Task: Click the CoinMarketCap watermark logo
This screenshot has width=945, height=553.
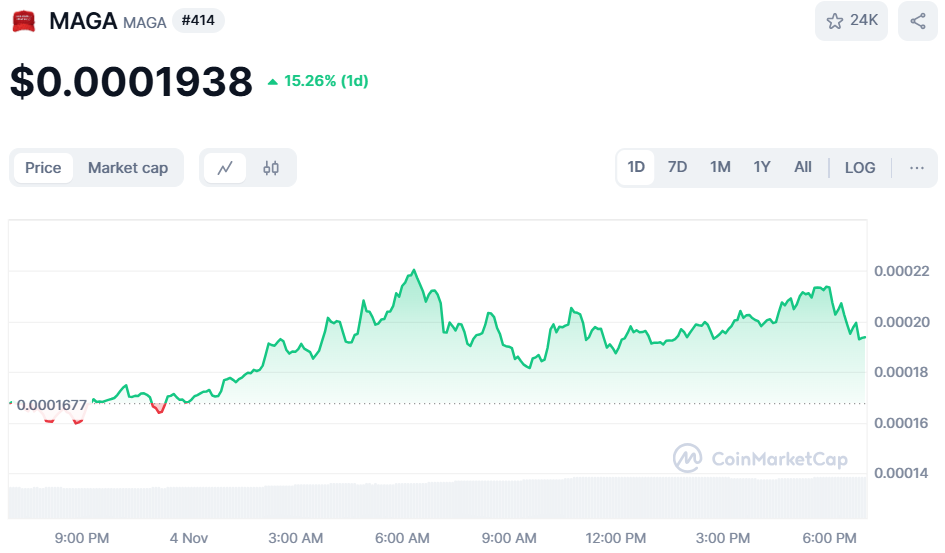Action: click(760, 459)
